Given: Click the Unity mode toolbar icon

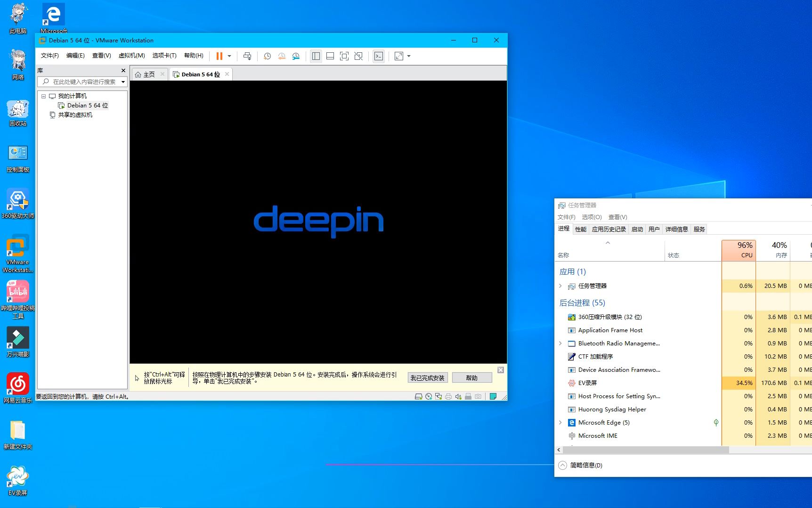Looking at the screenshot, I should 358,56.
